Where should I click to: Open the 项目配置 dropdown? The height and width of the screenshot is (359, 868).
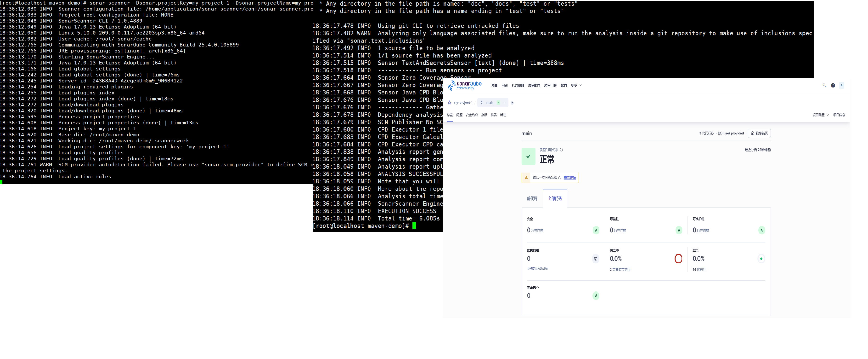coord(820,115)
